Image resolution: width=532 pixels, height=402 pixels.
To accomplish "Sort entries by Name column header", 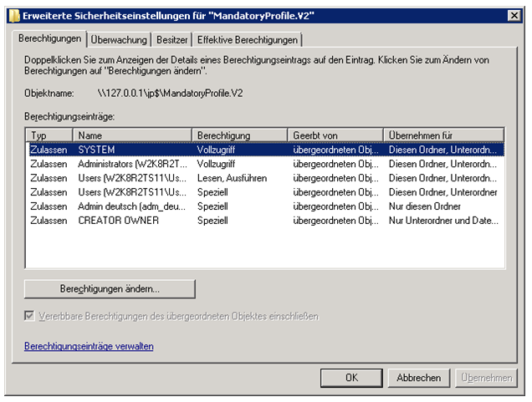I will coord(132,135).
